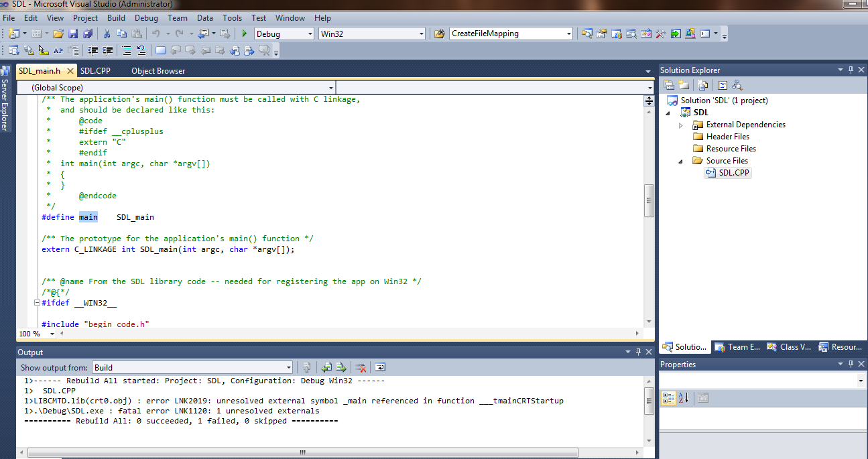This screenshot has width=868, height=459.
Task: Switch to the SDL.CPP editor tab
Action: 95,70
